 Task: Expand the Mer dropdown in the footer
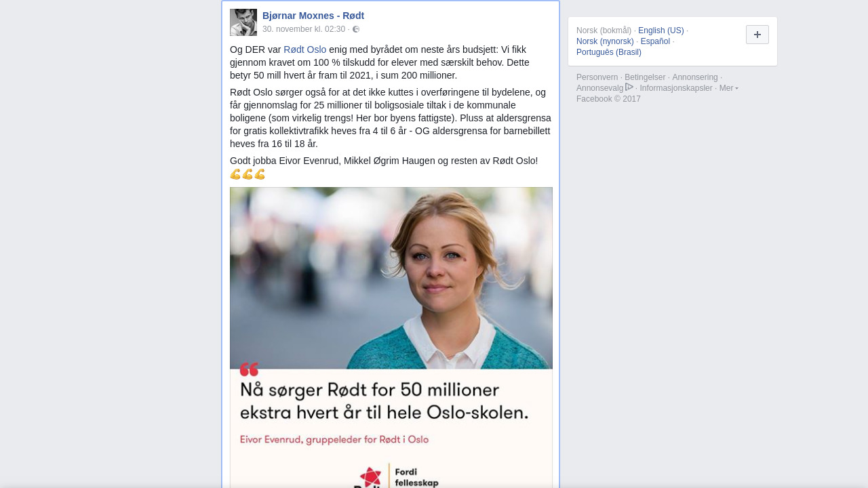729,88
